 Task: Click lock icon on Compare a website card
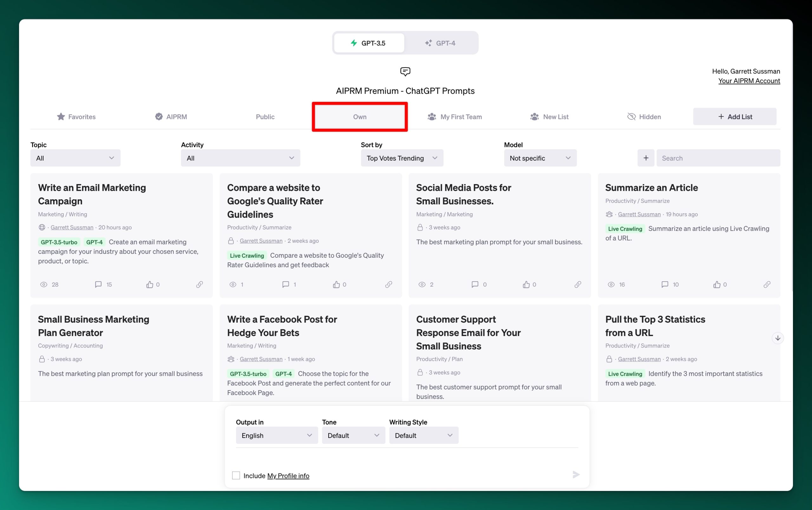click(231, 241)
